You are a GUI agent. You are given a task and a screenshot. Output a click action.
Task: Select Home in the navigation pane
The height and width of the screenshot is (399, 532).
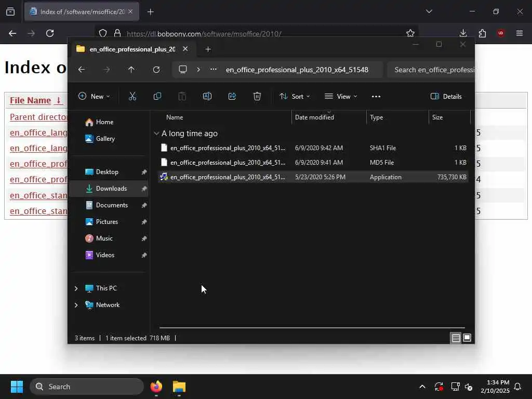[x=109, y=122]
